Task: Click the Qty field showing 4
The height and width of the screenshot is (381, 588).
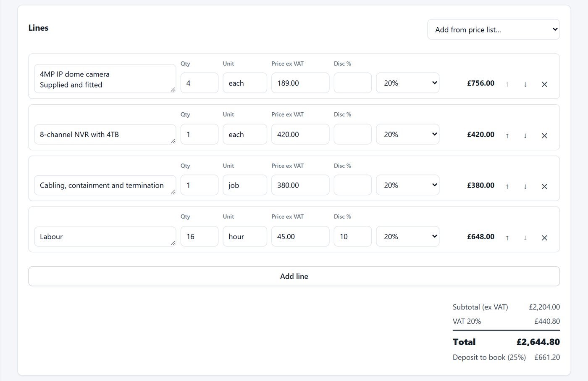Action: tap(199, 83)
